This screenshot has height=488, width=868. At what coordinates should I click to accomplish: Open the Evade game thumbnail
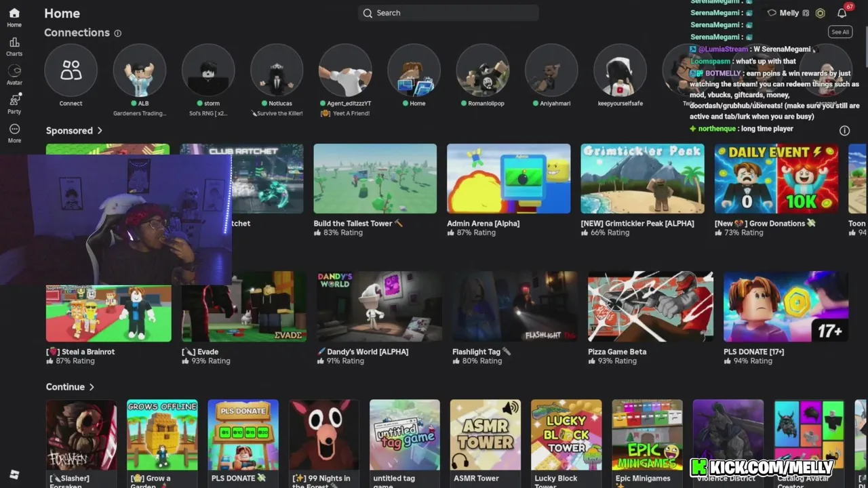[244, 306]
